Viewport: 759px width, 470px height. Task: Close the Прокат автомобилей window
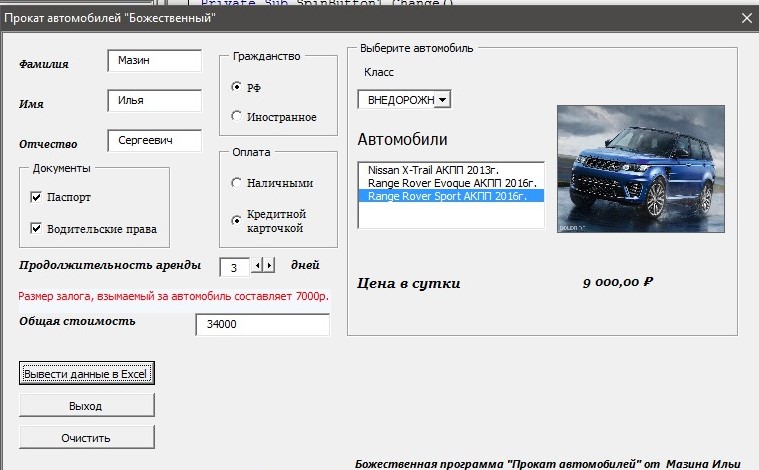(746, 18)
